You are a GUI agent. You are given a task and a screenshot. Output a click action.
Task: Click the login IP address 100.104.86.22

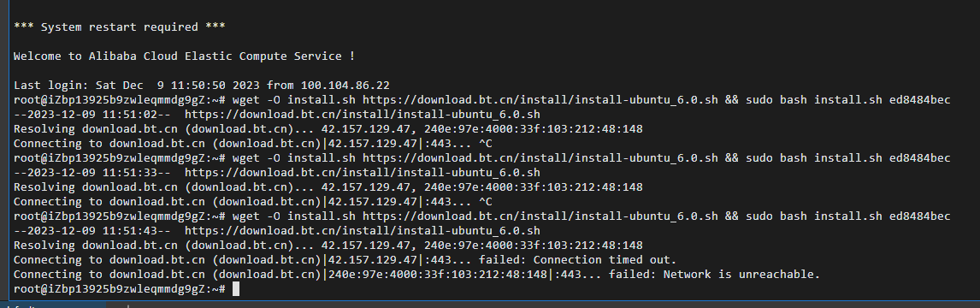pos(350,85)
